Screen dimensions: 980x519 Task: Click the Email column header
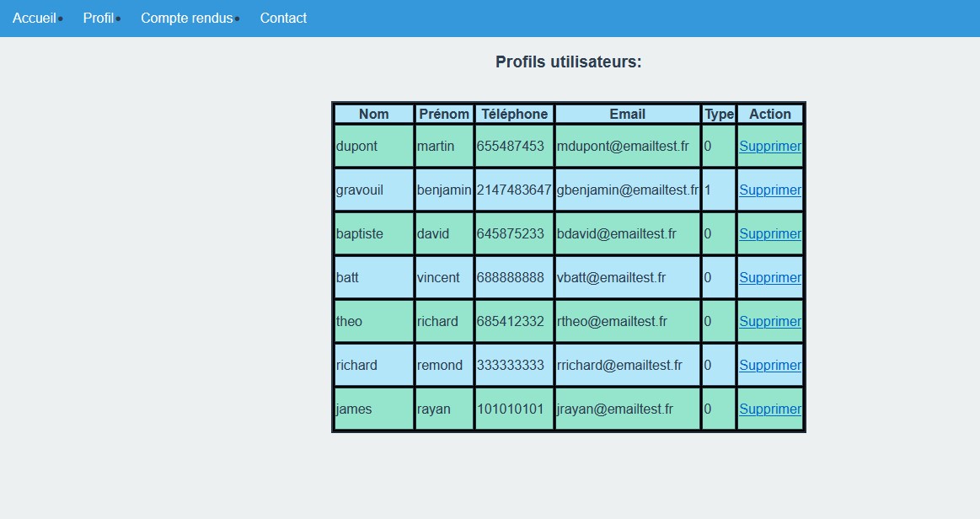click(628, 115)
